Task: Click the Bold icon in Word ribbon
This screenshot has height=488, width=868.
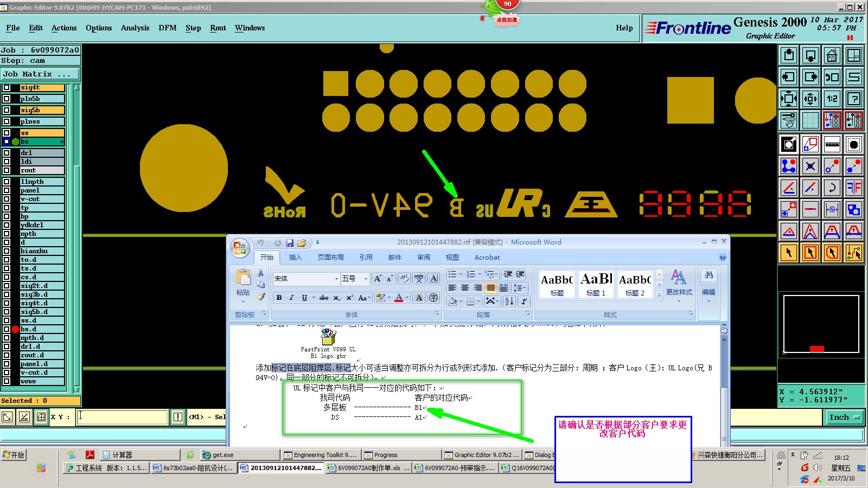Action: pos(279,298)
